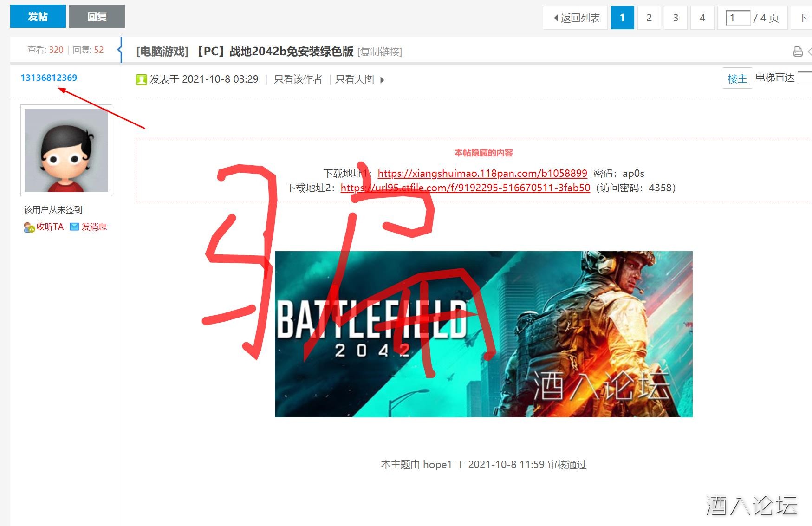Click password text 密码：ap0s
This screenshot has width=812, height=526.
(x=619, y=174)
